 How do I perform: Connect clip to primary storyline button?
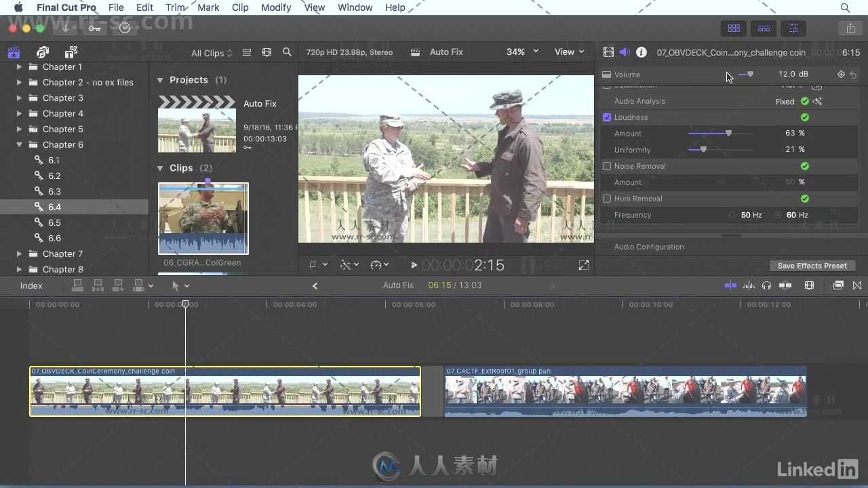77,285
